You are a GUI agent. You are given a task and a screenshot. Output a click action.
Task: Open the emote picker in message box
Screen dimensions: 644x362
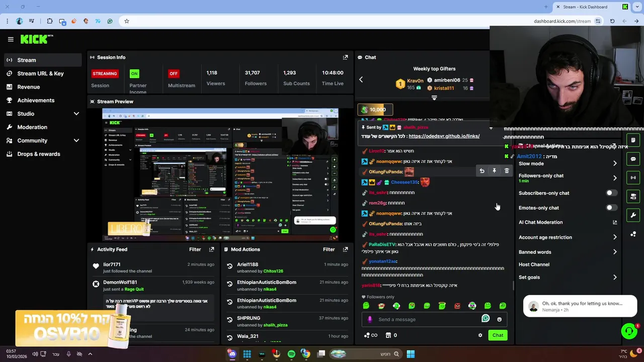pyautogui.click(x=499, y=319)
